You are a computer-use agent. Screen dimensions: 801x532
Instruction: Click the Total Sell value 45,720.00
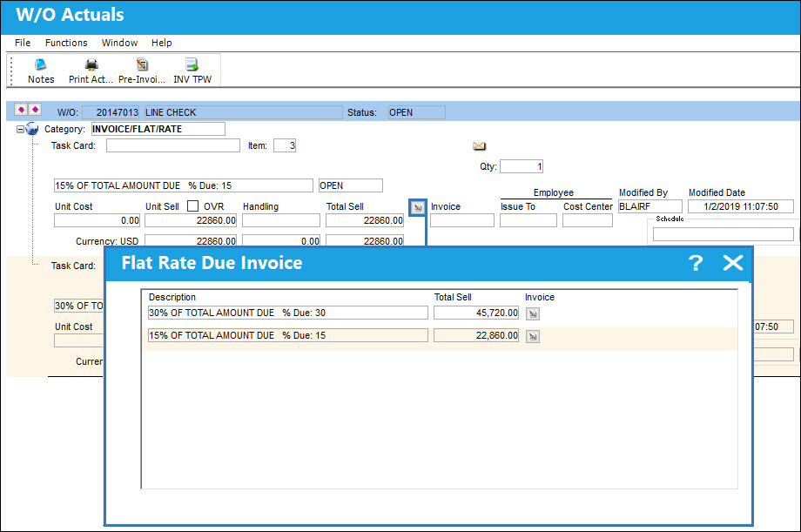(476, 313)
